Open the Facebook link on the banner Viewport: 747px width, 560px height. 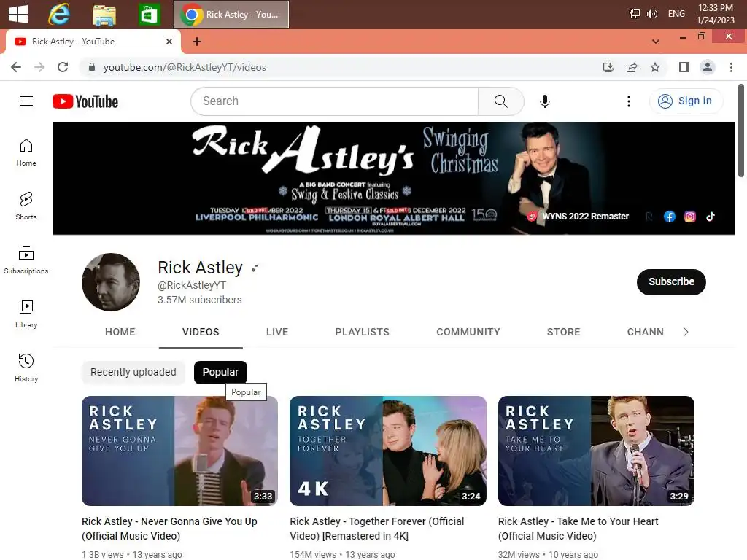tap(670, 217)
